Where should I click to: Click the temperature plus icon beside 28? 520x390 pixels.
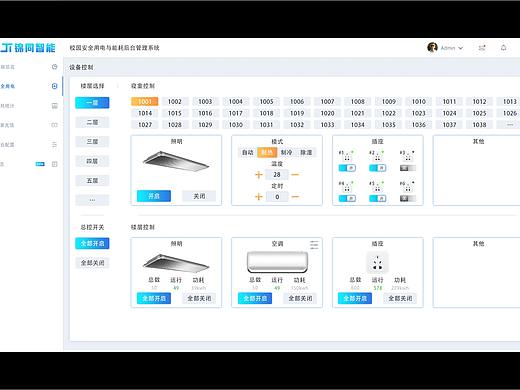[x=259, y=174]
